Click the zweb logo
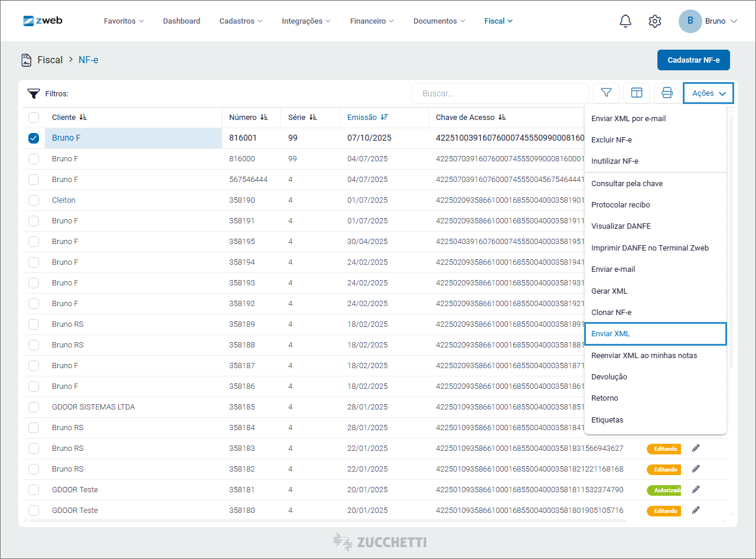 coord(43,21)
